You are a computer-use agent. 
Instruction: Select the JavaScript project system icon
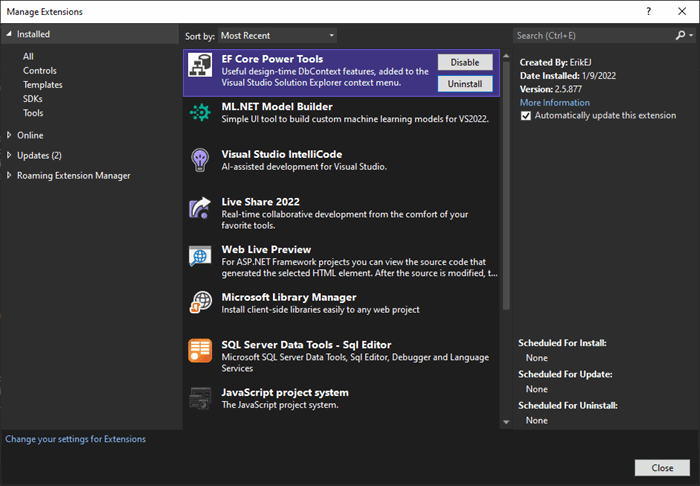[x=200, y=398]
